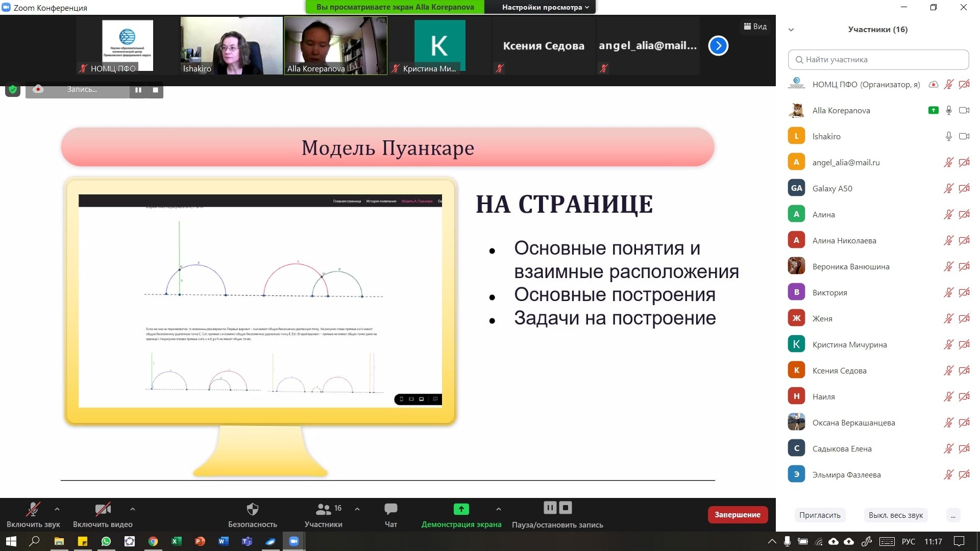Image resolution: width=980 pixels, height=551 pixels.
Task: Pause the recording via pause icon
Action: click(x=550, y=508)
